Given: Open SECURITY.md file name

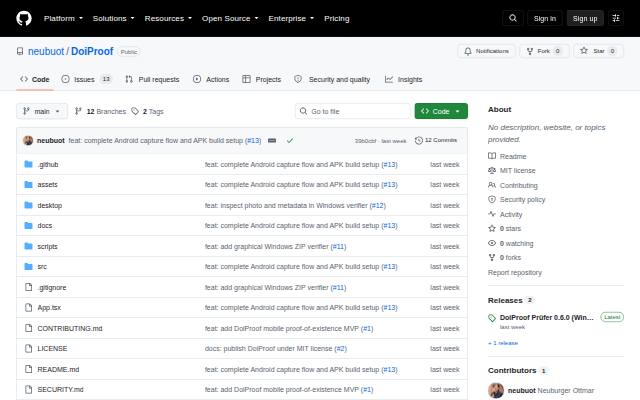Looking at the screenshot, I should 60,389.
